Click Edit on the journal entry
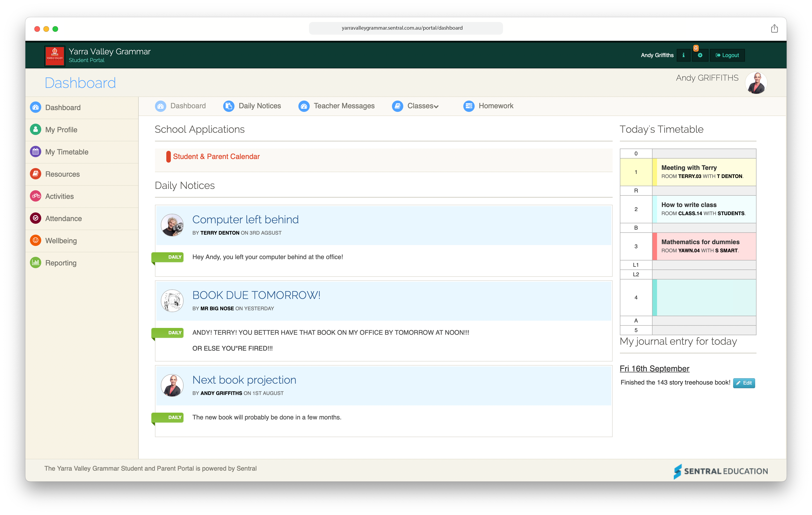The height and width of the screenshot is (515, 812). [744, 383]
